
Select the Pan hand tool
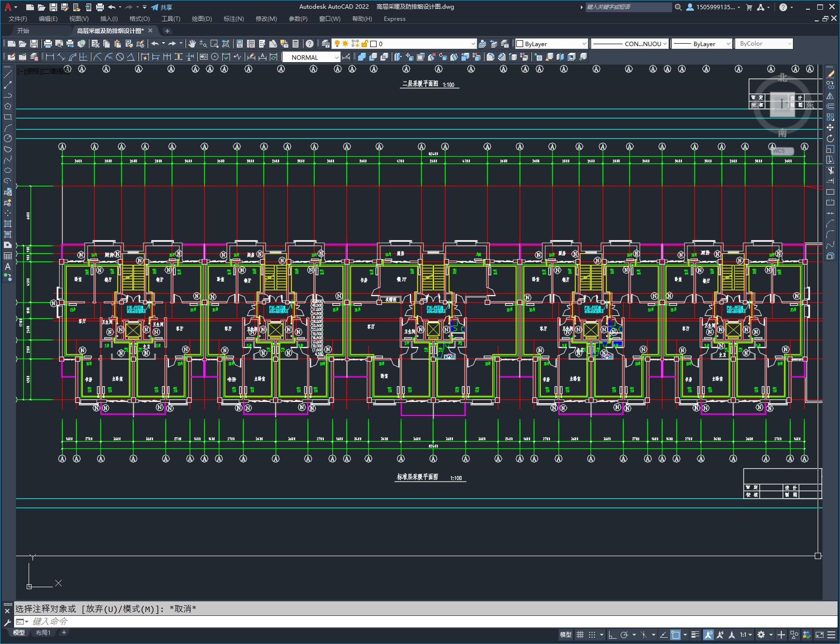click(192, 44)
